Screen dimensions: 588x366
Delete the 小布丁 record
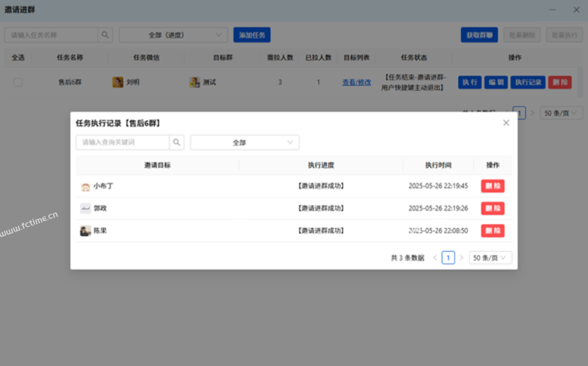(x=493, y=186)
